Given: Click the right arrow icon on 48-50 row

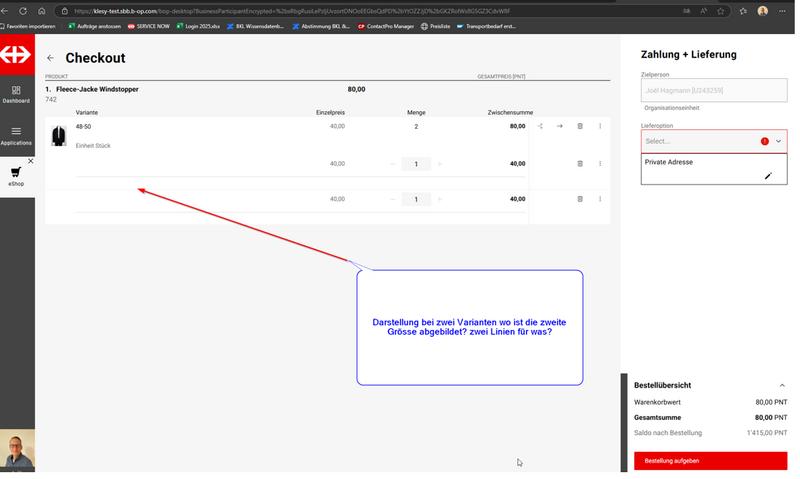Looking at the screenshot, I should click(x=560, y=126).
